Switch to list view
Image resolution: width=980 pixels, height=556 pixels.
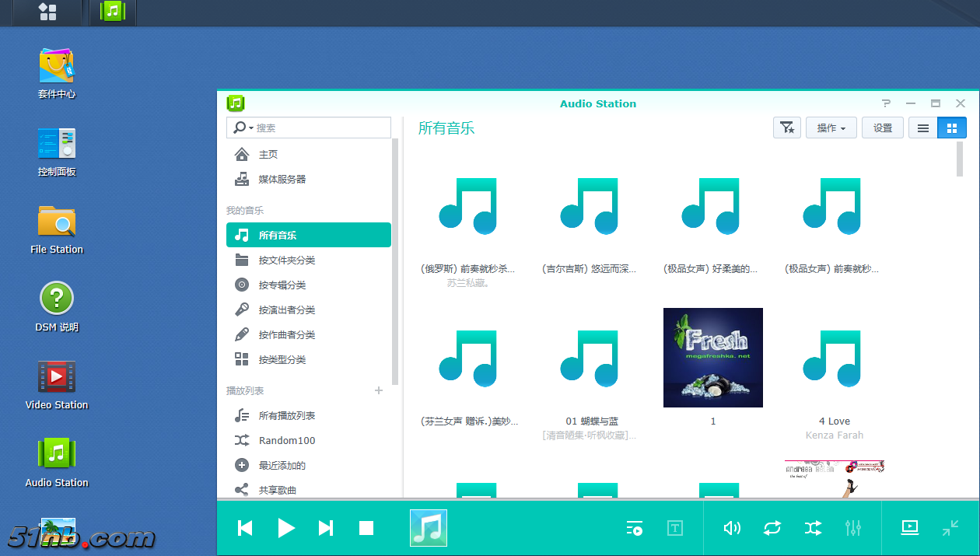pyautogui.click(x=923, y=128)
